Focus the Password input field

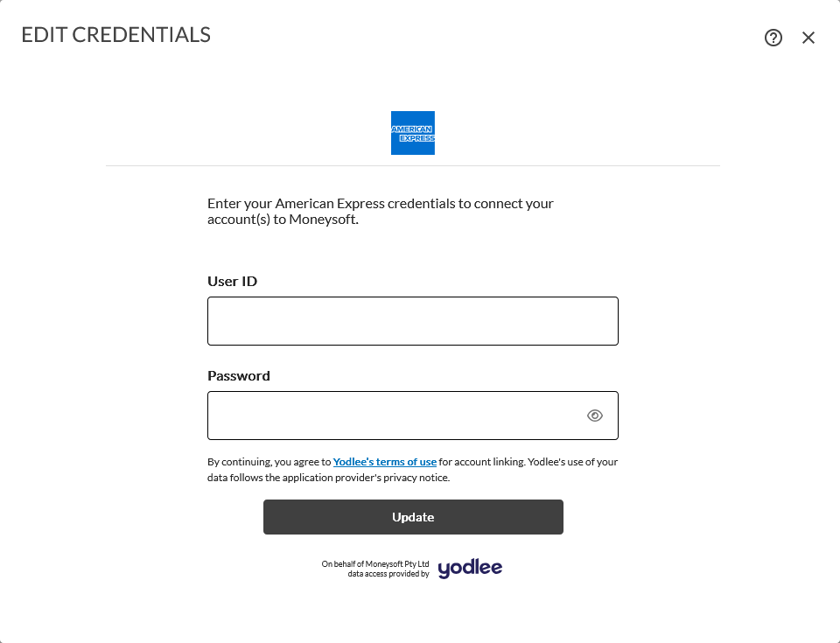coord(395,416)
